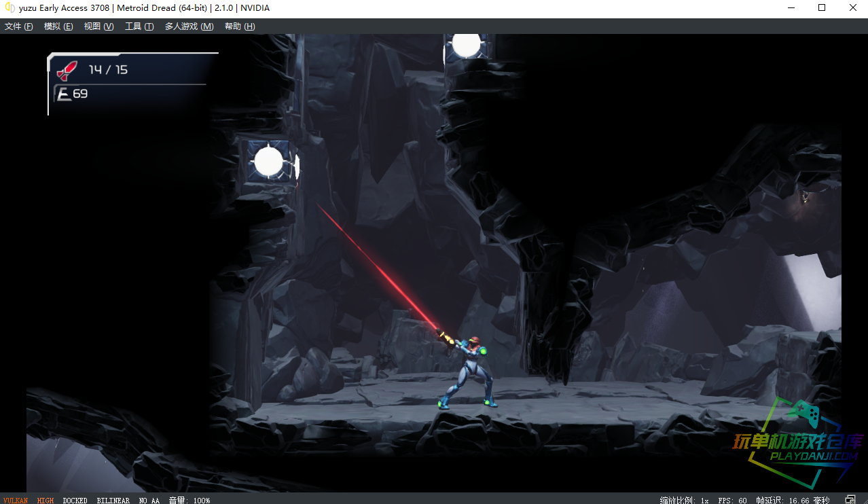Close the yuzu emulator window

pos(853,8)
